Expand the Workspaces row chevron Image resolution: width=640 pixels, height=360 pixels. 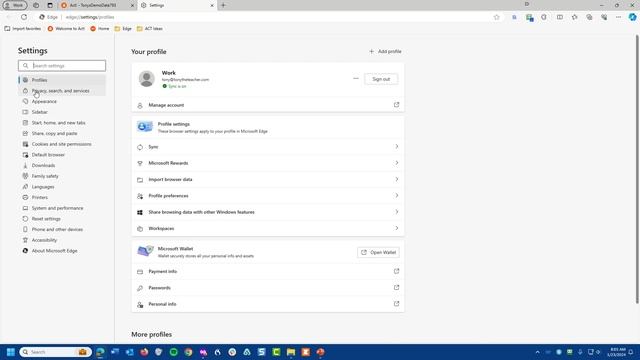396,228
